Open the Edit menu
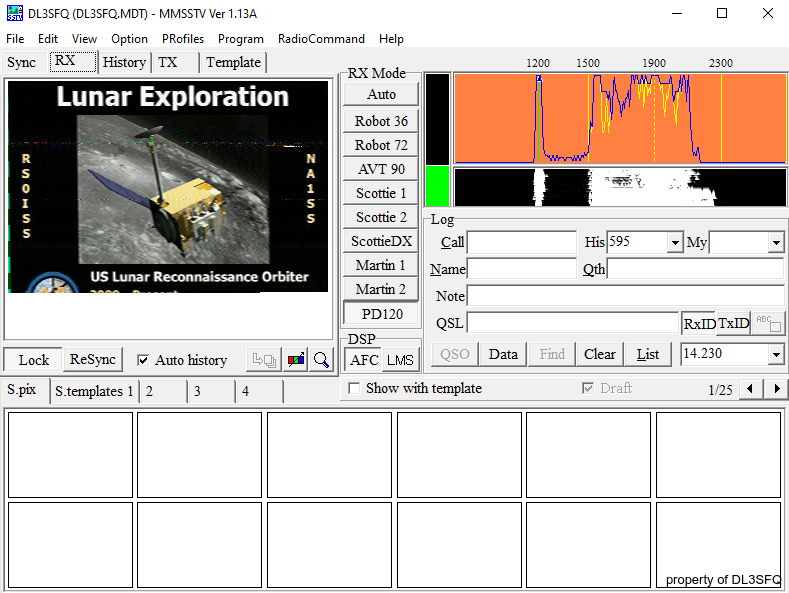The width and height of the screenshot is (789, 593). [48, 39]
